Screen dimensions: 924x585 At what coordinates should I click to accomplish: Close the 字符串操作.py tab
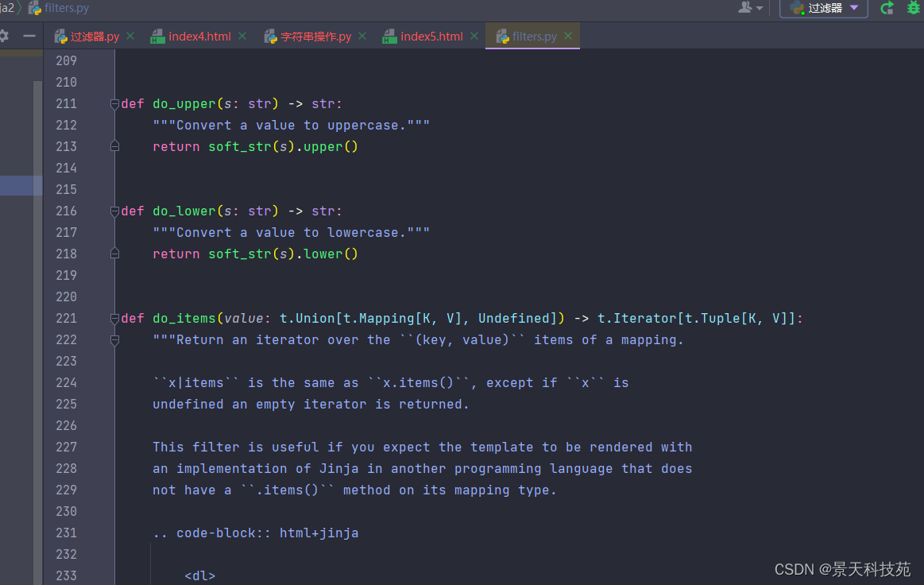coord(362,37)
